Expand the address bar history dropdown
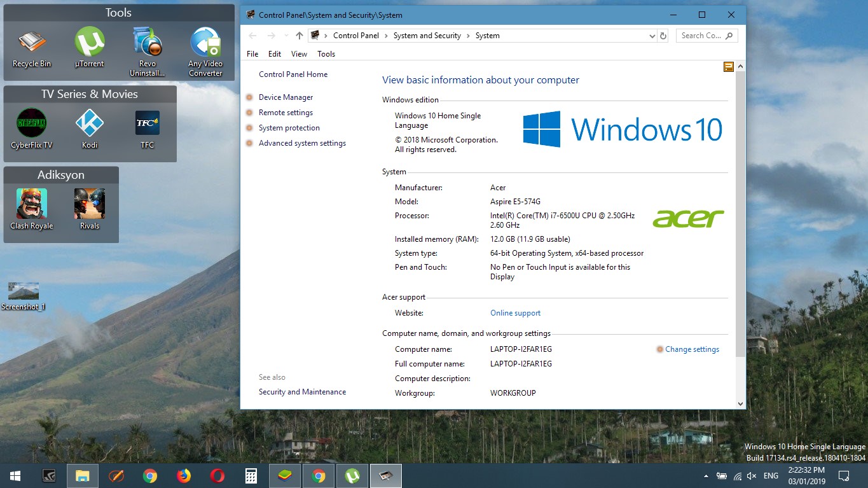 (x=652, y=36)
